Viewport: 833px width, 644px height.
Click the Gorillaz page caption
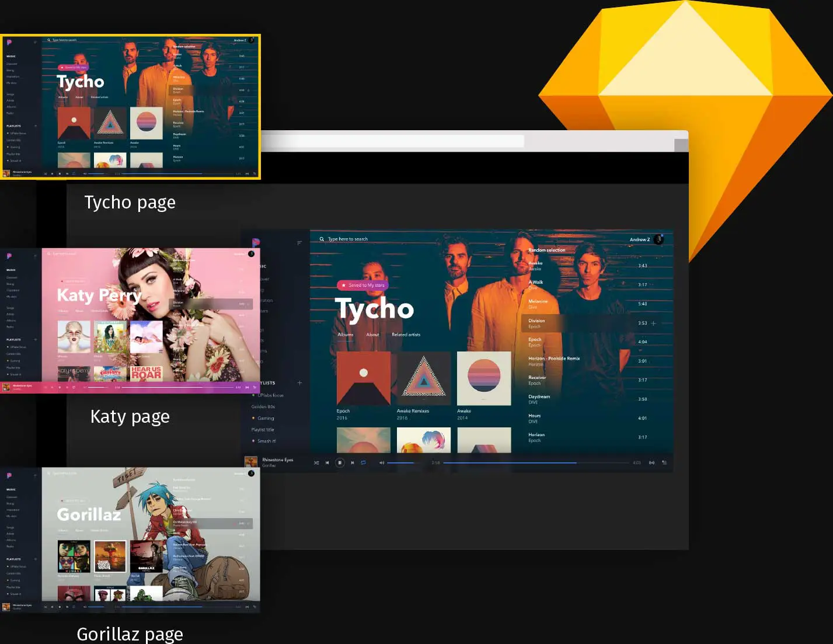[x=130, y=634]
